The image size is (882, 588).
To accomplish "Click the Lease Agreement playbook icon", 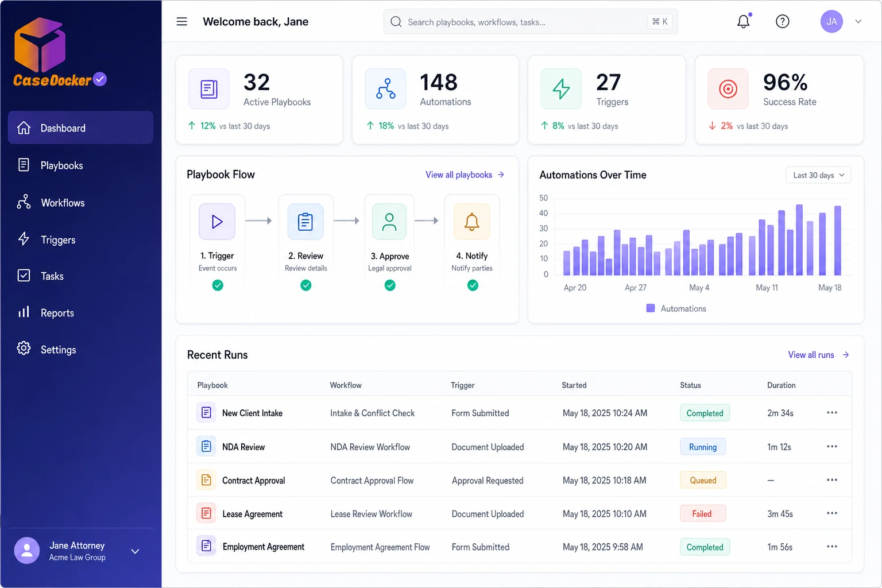I will point(206,513).
